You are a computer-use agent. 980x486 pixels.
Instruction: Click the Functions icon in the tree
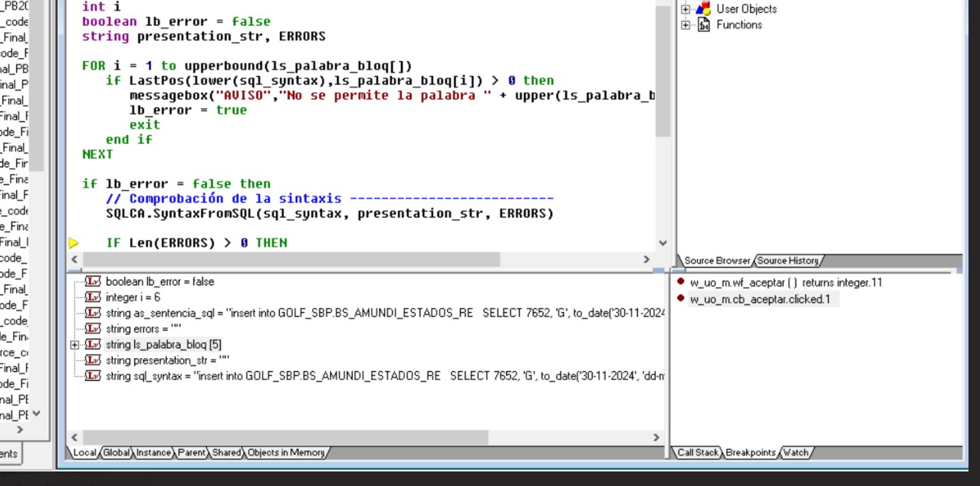(x=703, y=25)
